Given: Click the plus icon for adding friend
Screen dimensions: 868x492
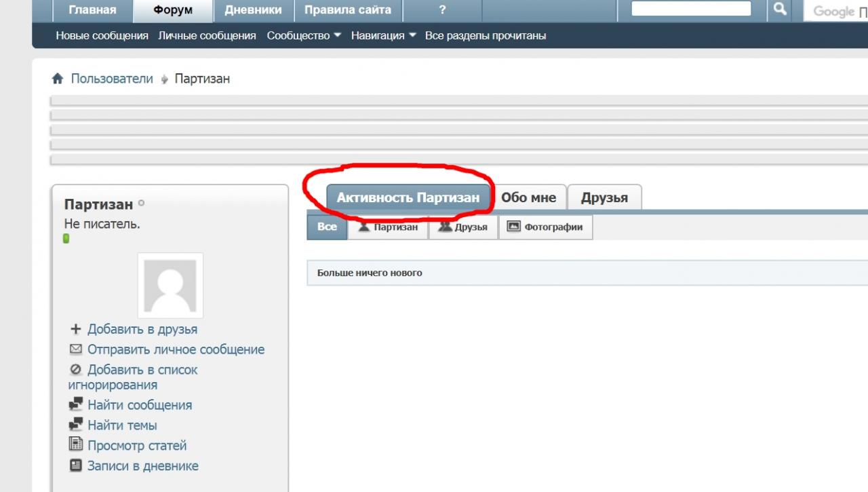Looking at the screenshot, I should click(x=76, y=330).
